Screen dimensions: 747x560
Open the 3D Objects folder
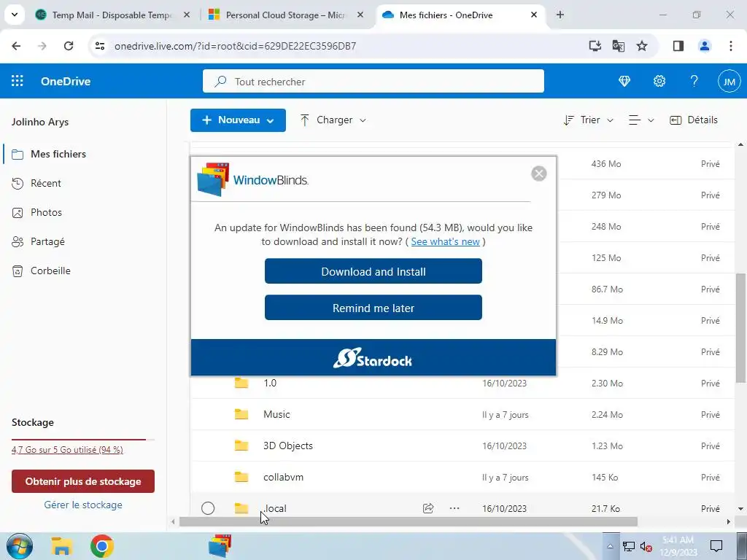click(288, 446)
